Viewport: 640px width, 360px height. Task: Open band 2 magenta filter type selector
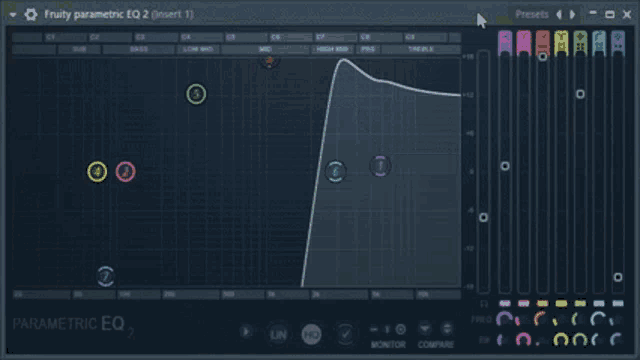click(524, 42)
